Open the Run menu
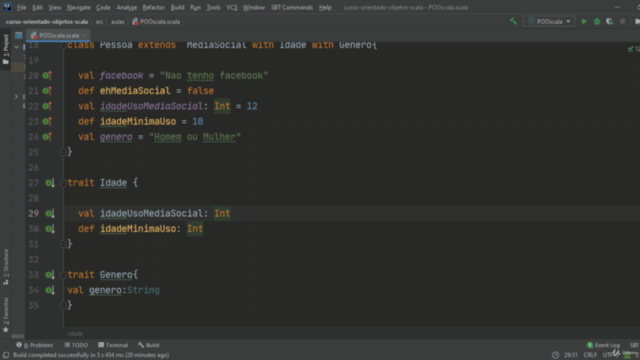This screenshot has height=360, width=640. tap(196, 7)
